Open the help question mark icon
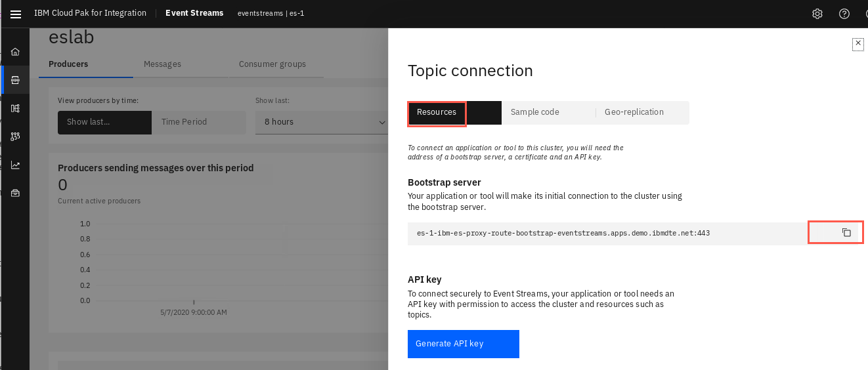 (844, 14)
